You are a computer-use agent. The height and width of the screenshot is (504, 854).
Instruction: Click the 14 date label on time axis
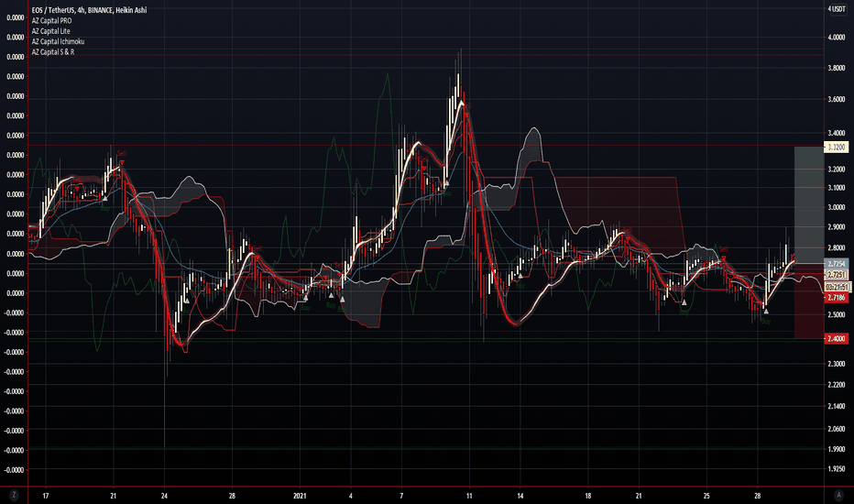[x=520, y=496]
